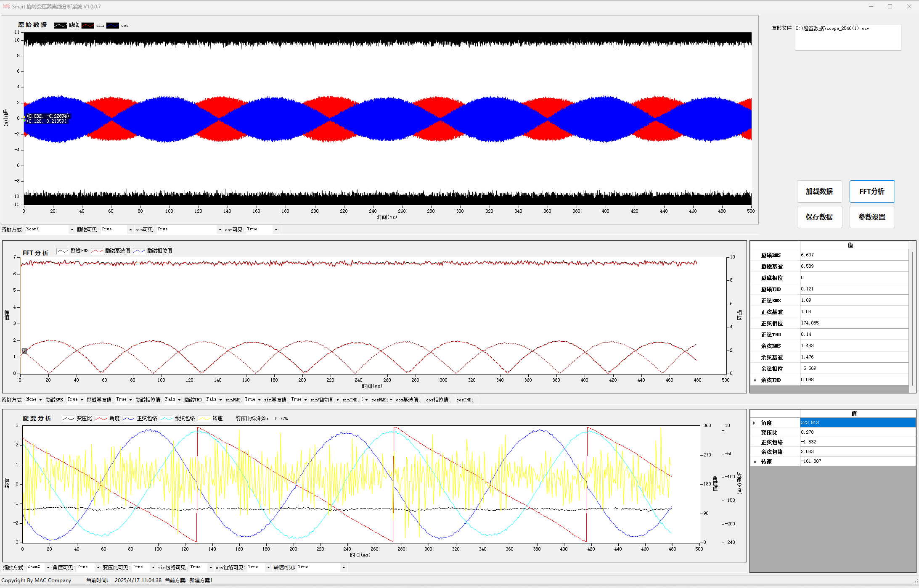Screen dimensions: 919x588
Task: Expand the 励磁THD visibility dropdown
Action: (220, 400)
